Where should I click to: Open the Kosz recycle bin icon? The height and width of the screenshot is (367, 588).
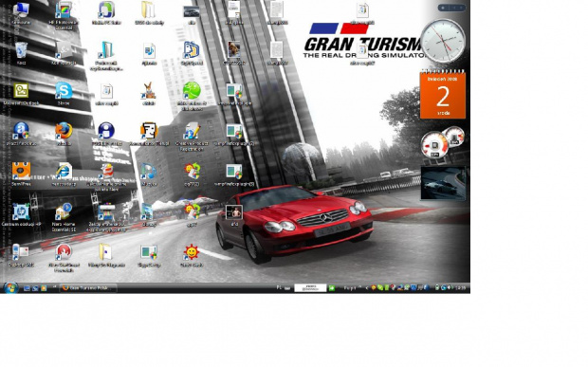click(x=21, y=50)
